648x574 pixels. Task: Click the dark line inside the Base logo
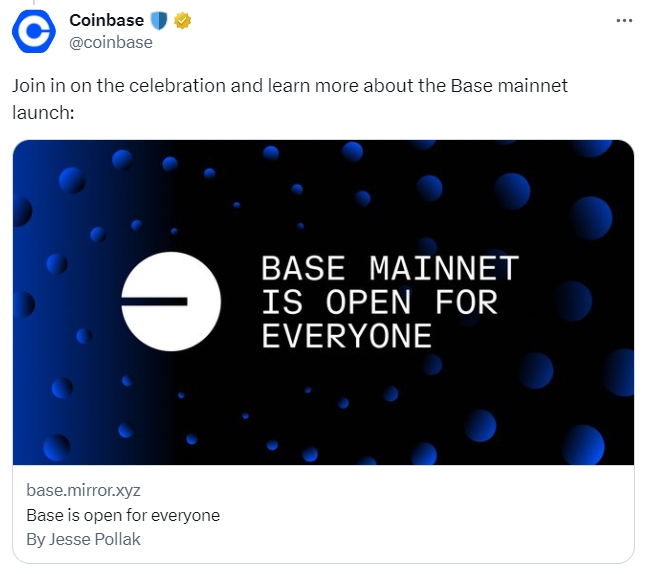(154, 302)
